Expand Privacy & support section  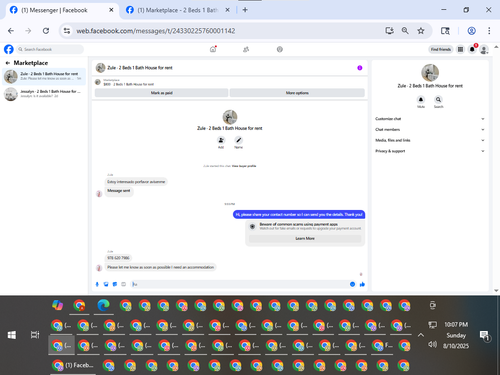430,151
